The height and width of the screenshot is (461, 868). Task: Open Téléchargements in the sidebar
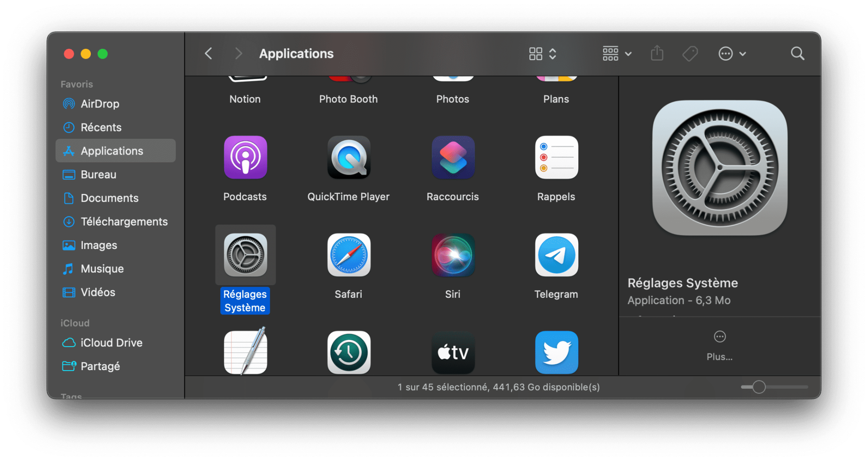click(116, 221)
